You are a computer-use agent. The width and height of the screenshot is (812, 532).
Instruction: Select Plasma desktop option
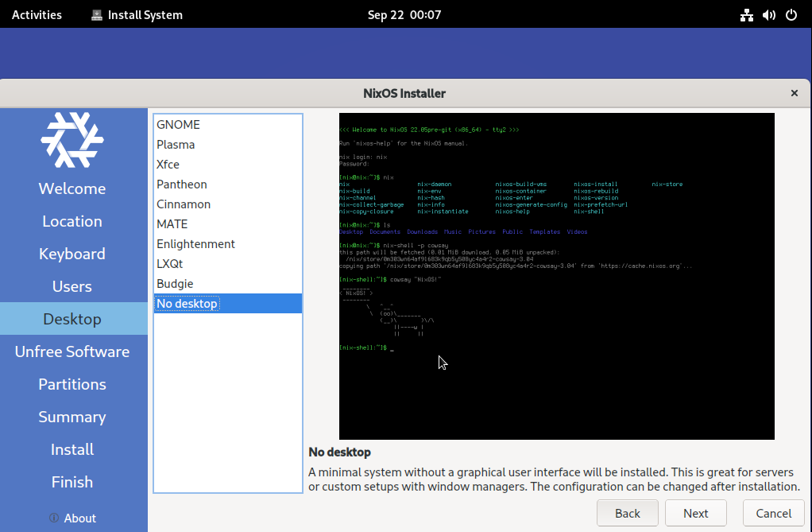tap(176, 145)
